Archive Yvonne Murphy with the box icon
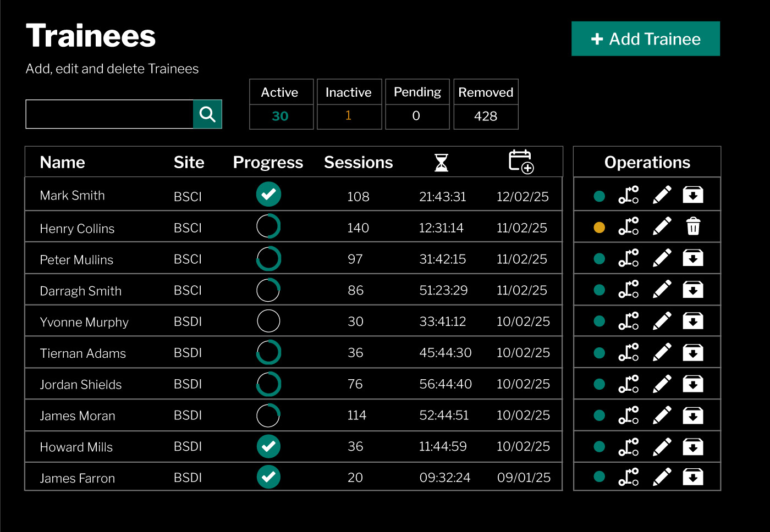 tap(693, 320)
